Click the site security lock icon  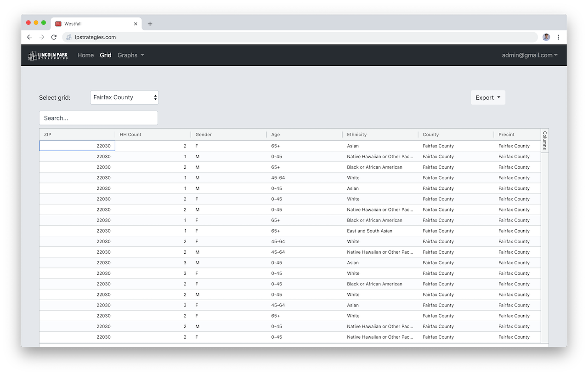pyautogui.click(x=69, y=37)
